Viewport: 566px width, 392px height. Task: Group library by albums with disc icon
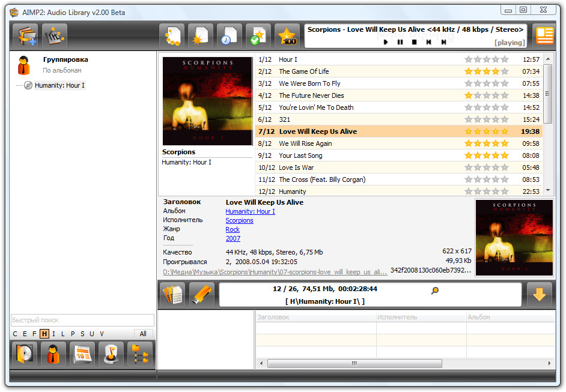(x=25, y=354)
